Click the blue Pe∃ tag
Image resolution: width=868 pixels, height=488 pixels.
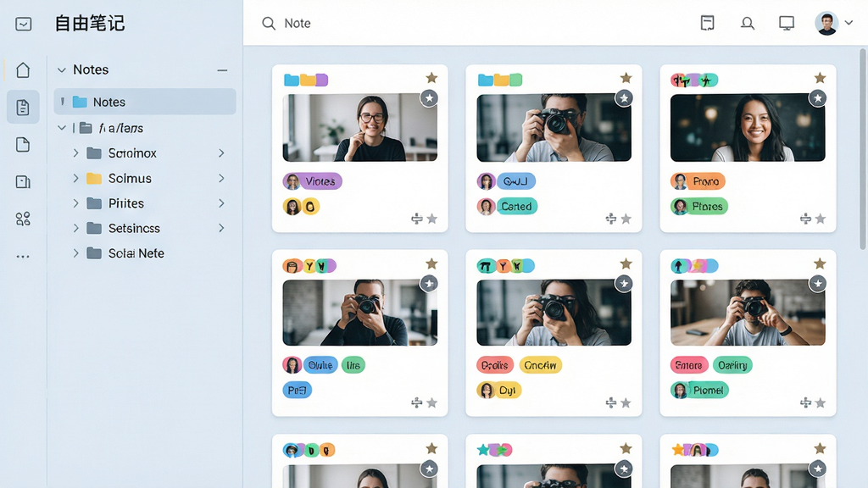[298, 390]
